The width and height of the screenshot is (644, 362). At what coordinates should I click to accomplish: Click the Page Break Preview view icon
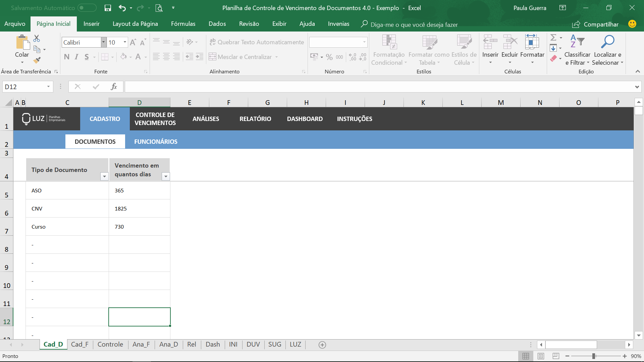(556, 356)
